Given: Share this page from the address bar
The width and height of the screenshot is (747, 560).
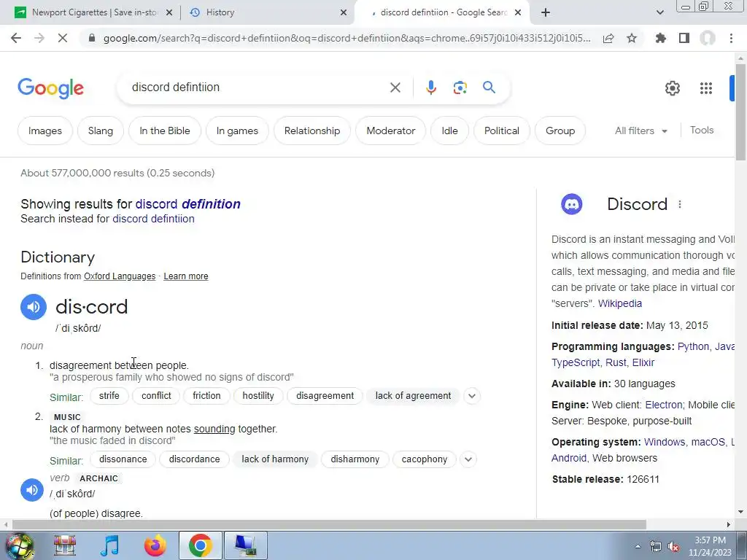Looking at the screenshot, I should (x=608, y=38).
